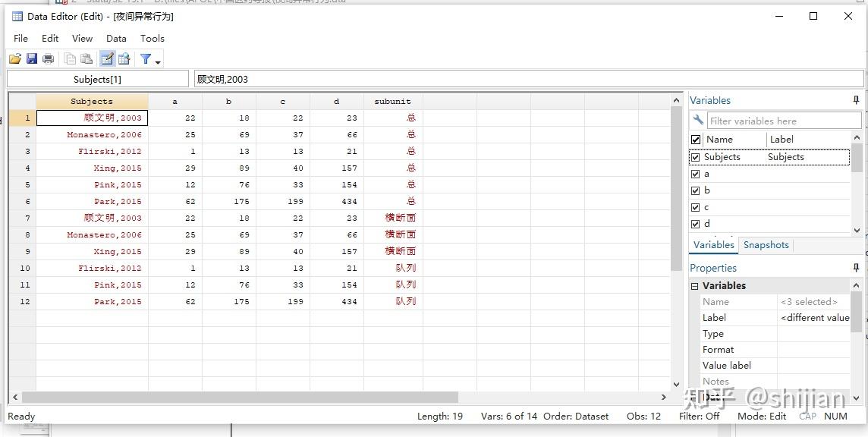Toggle the select-all Name checkbox

click(696, 140)
